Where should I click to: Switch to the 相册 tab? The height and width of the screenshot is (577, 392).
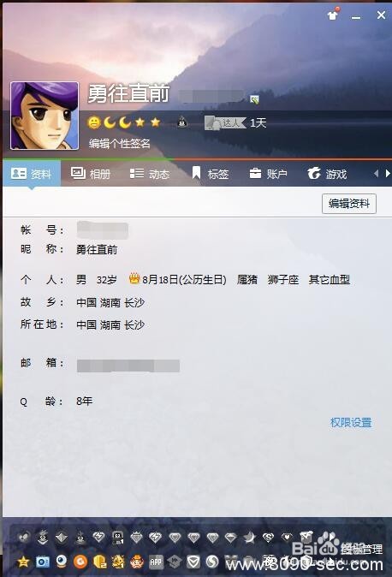(91, 173)
